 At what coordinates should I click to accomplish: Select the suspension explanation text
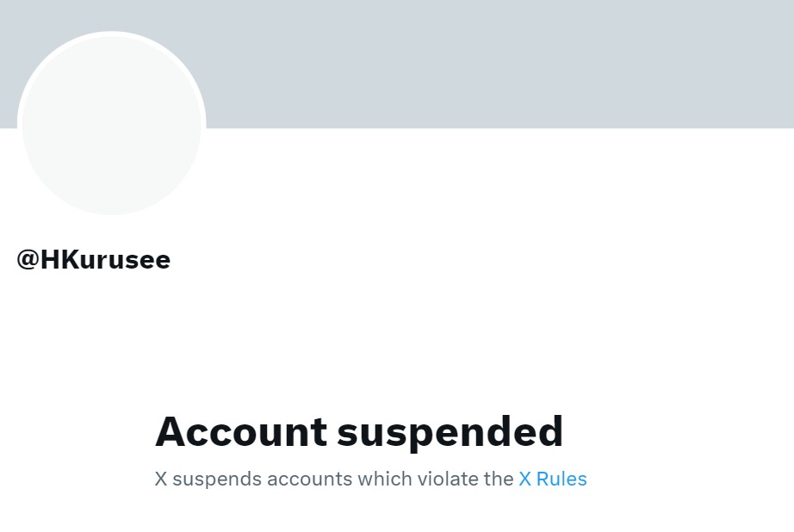click(x=370, y=479)
